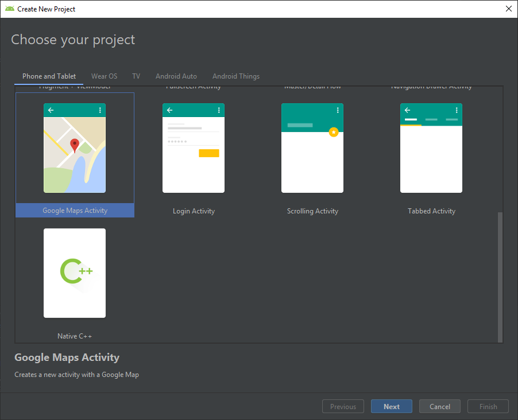518x420 pixels.
Task: Click the red map pin in Google Maps preview
Action: 74,145
